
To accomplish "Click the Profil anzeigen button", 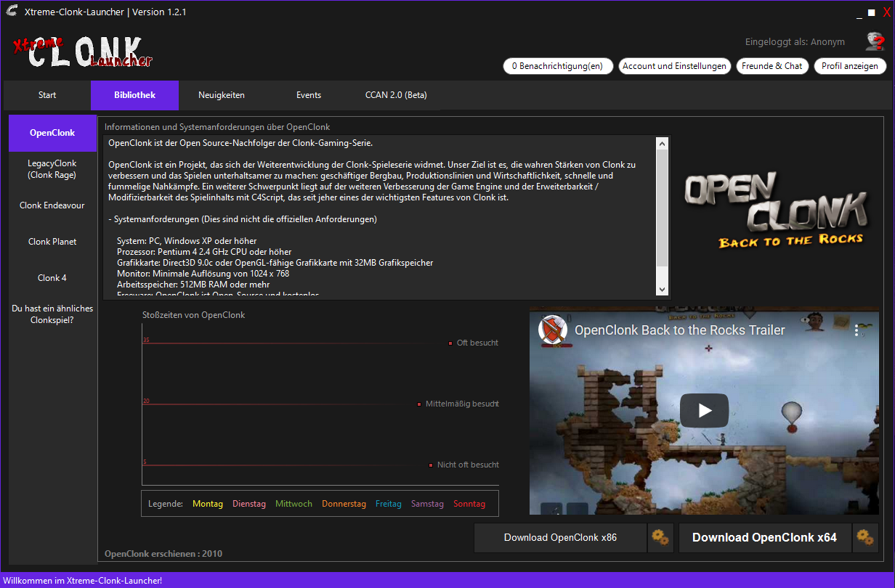I will 850,66.
